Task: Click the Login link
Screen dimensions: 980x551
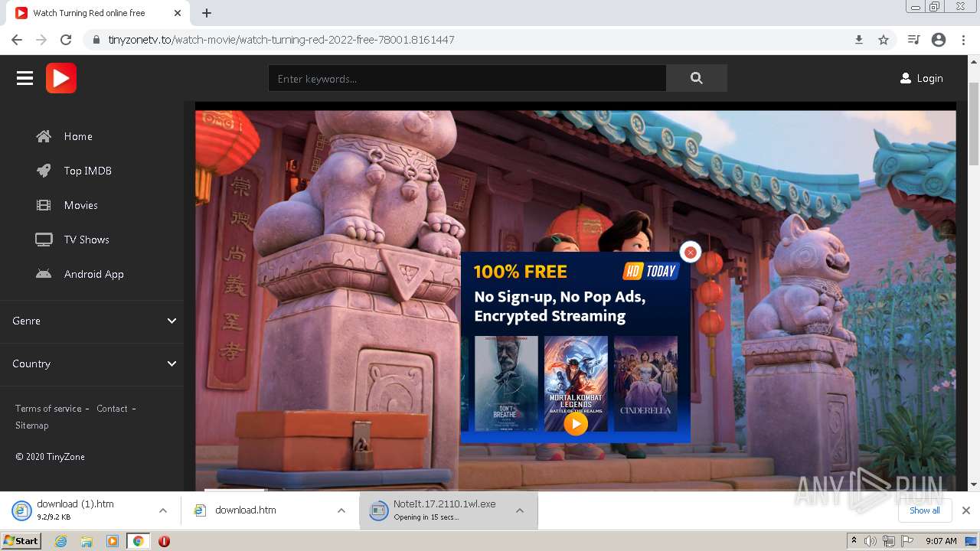Action: click(x=929, y=78)
